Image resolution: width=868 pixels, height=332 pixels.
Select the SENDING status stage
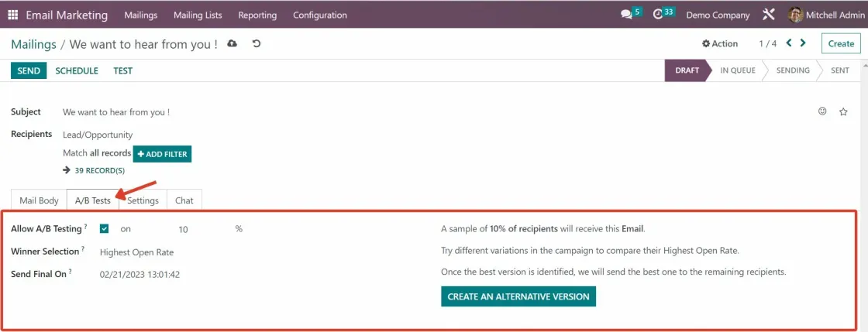(792, 70)
